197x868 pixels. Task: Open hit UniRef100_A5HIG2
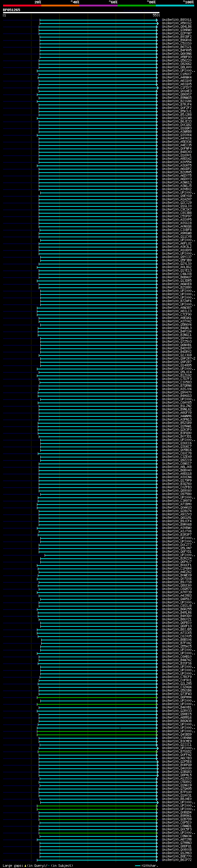pos(176,23)
